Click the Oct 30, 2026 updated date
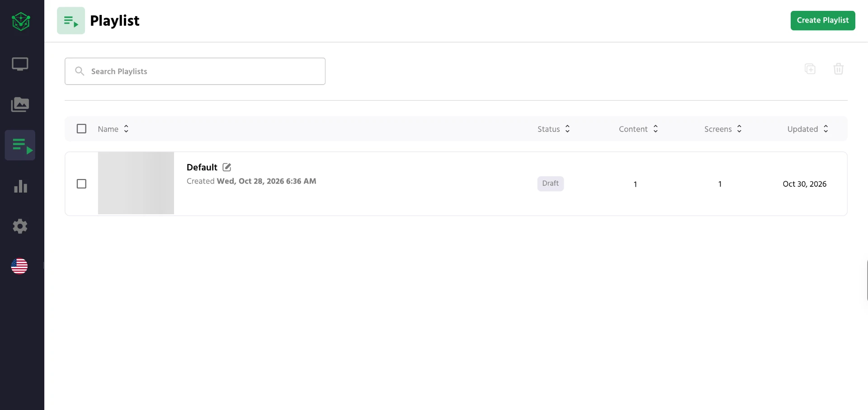 805,184
